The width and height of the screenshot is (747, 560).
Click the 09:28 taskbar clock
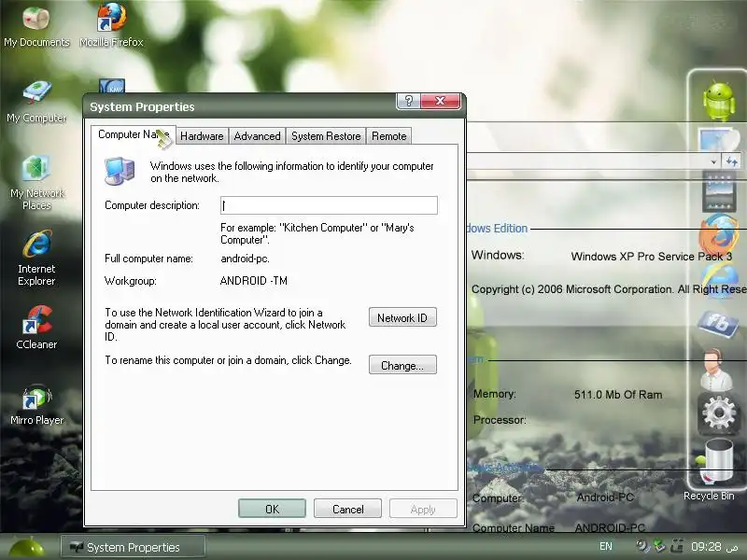707,546
